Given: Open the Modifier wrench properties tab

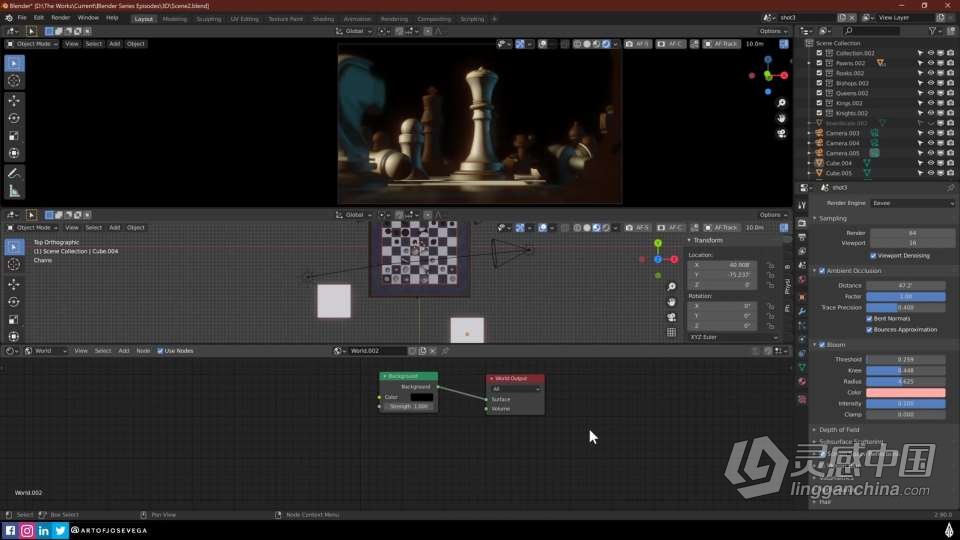Looking at the screenshot, I should (x=802, y=312).
